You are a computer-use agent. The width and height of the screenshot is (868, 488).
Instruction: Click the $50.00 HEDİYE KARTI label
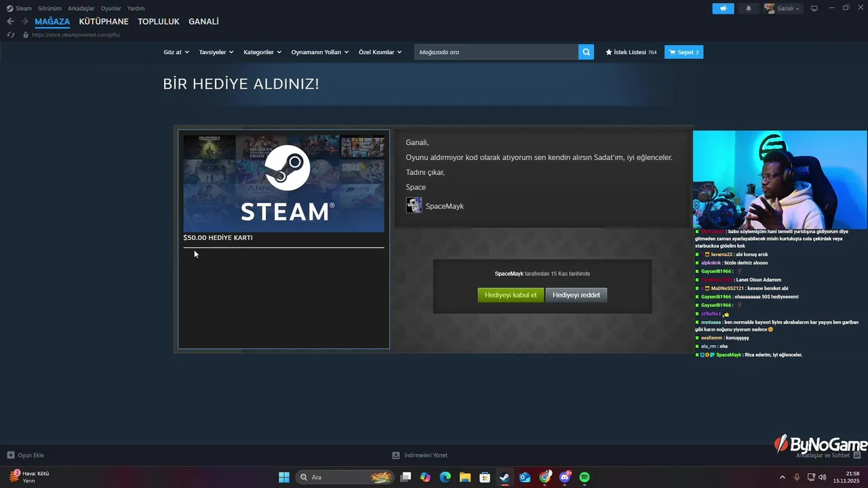tap(218, 238)
